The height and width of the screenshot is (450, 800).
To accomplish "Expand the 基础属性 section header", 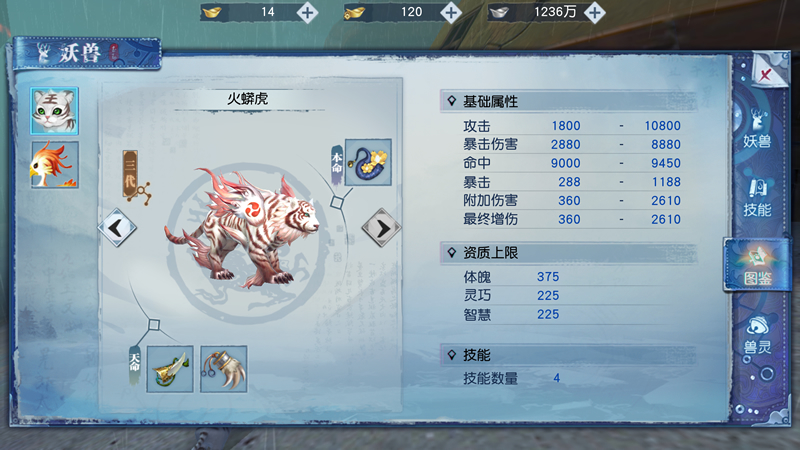I will click(568, 102).
